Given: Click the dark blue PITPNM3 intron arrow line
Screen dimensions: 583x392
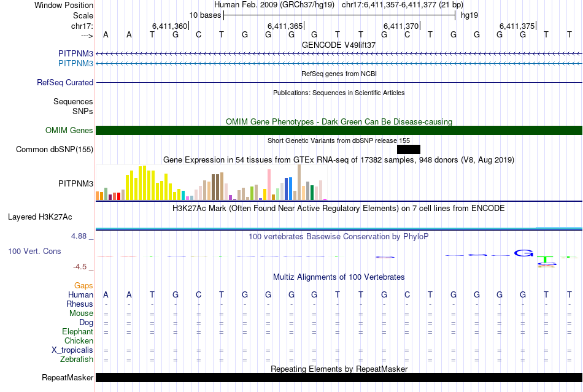Looking at the screenshot, I should pyautogui.click(x=339, y=54).
